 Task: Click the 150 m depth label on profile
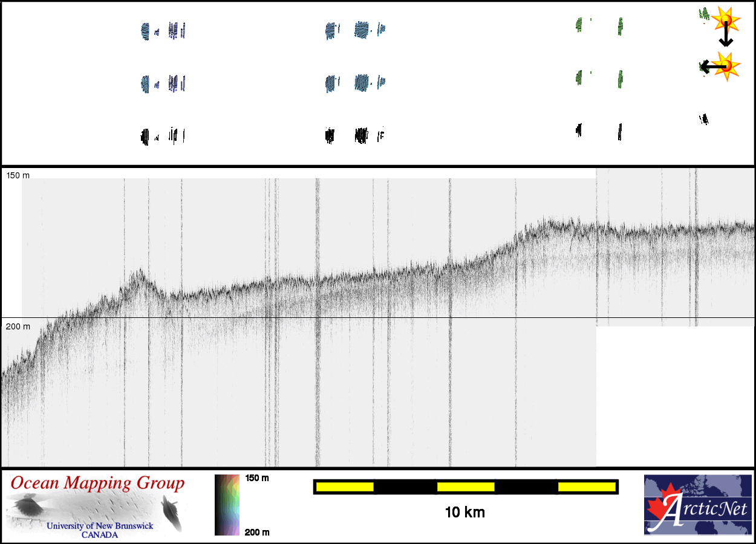pos(18,175)
